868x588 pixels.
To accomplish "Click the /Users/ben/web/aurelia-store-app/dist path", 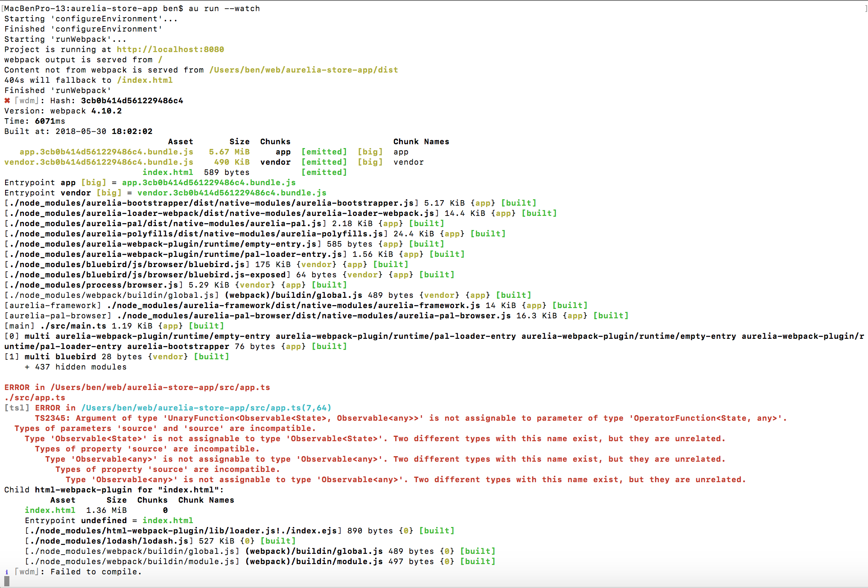I will 303,70.
